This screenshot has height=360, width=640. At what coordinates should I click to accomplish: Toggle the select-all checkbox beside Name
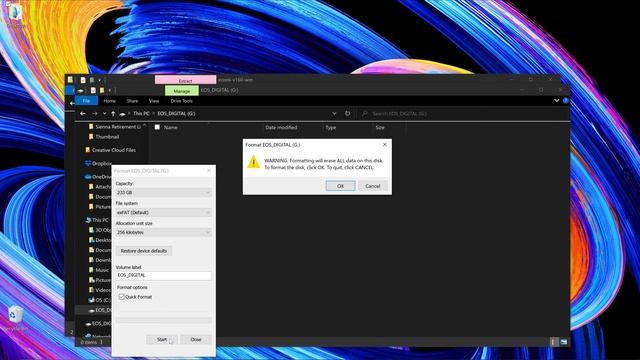coord(157,127)
